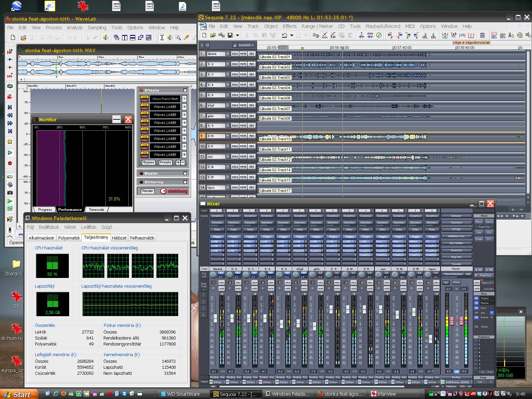This screenshot has width=532, height=399.
Task: Expand the WaveLab Master panel
Action: [x=185, y=174]
